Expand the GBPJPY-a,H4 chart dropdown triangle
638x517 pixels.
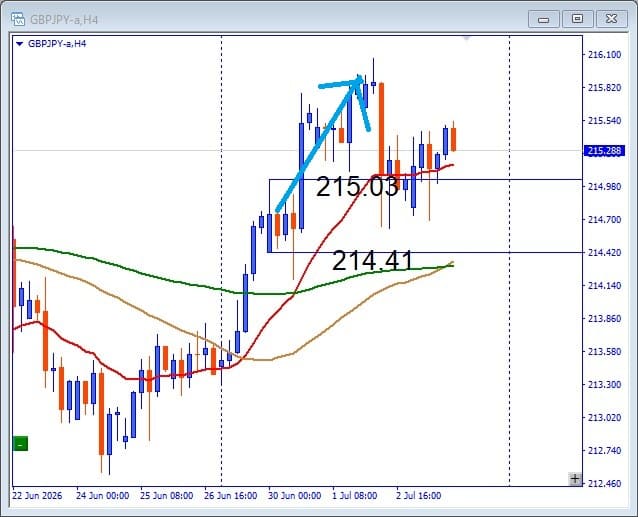(x=19, y=44)
